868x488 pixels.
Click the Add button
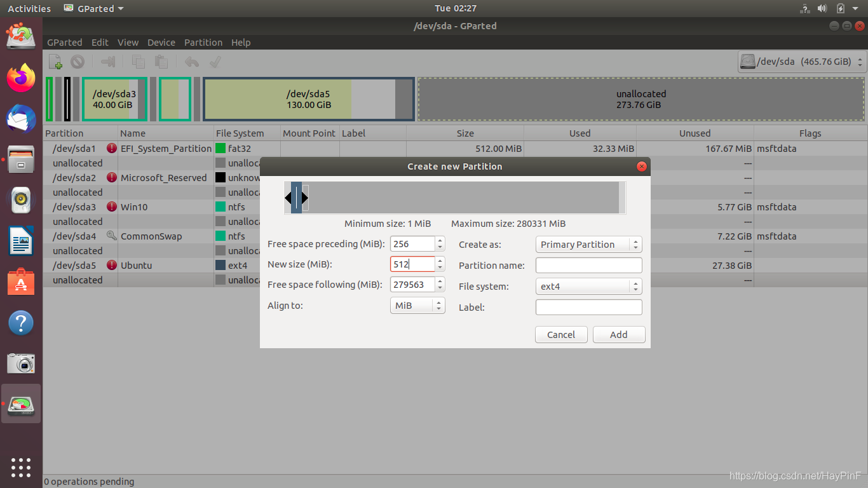(x=619, y=335)
